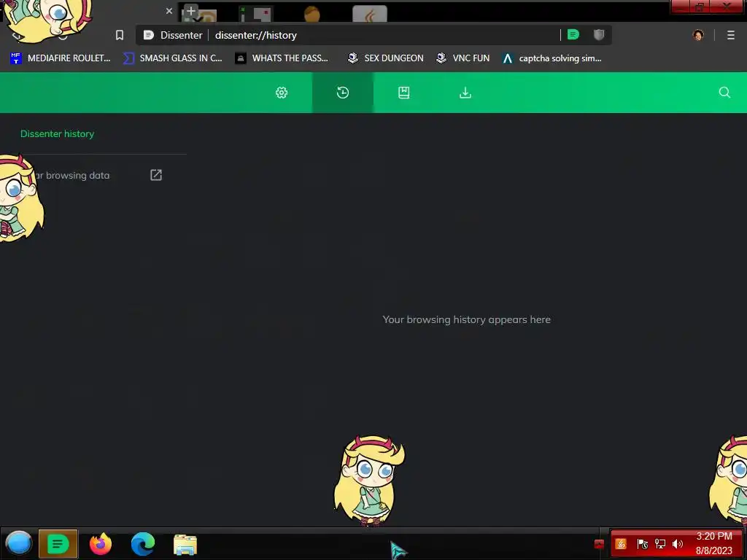Toggle the Shields icon in address bar
The height and width of the screenshot is (560, 747).
[x=599, y=35]
